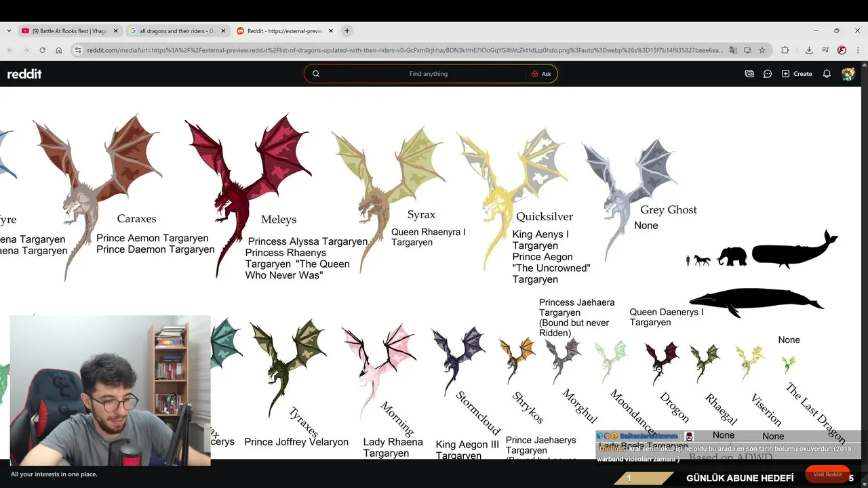
Task: Click the Quicksilver dragon label
Action: pos(545,217)
